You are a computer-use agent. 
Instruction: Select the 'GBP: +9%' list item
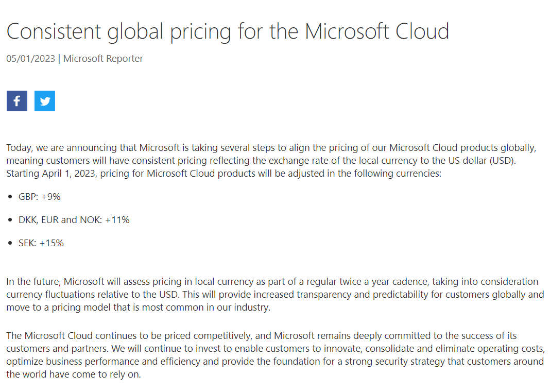coord(39,197)
